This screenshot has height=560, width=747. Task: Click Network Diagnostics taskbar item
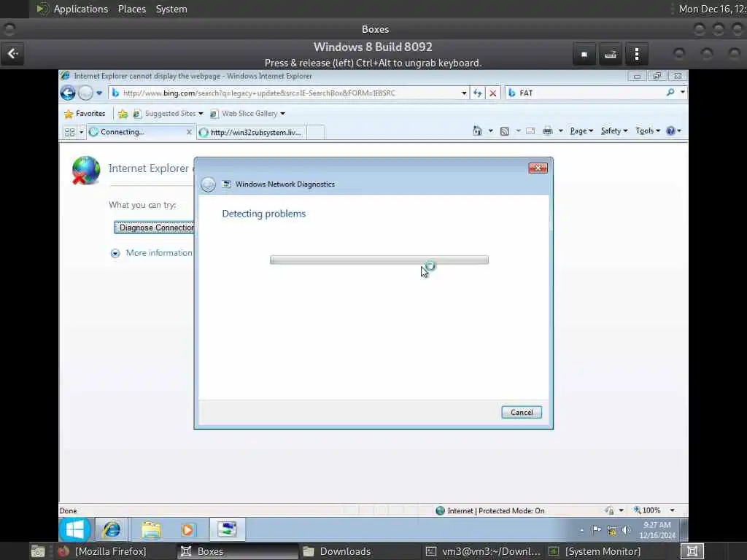(x=228, y=529)
